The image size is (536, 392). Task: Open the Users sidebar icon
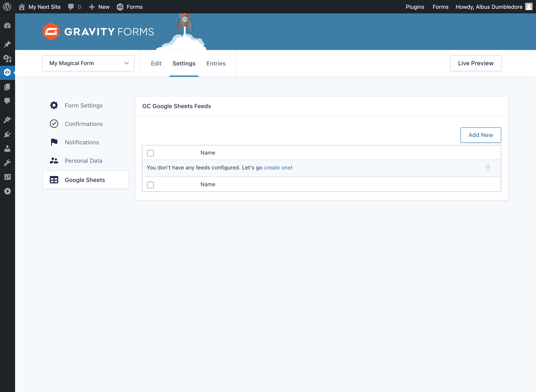pos(7,149)
